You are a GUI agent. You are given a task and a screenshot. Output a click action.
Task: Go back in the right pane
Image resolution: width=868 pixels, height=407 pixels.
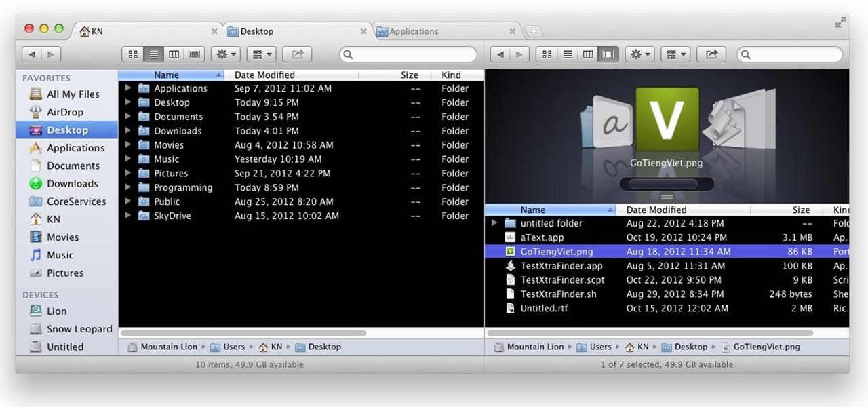pyautogui.click(x=500, y=54)
